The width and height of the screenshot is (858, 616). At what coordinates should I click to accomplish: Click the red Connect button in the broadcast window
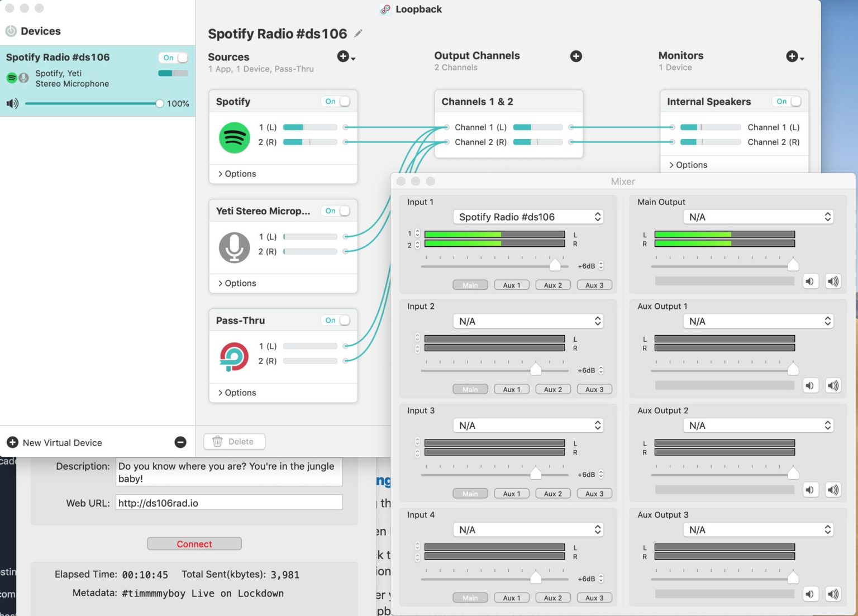pyautogui.click(x=194, y=543)
